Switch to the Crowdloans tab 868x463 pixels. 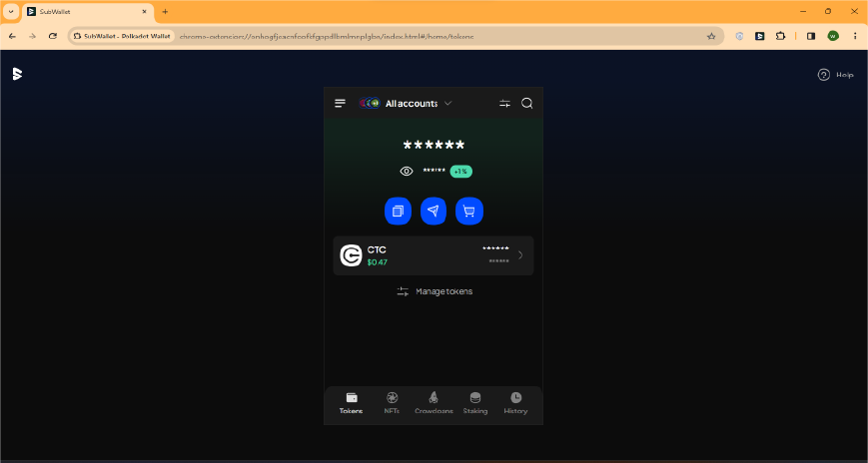[434, 404]
